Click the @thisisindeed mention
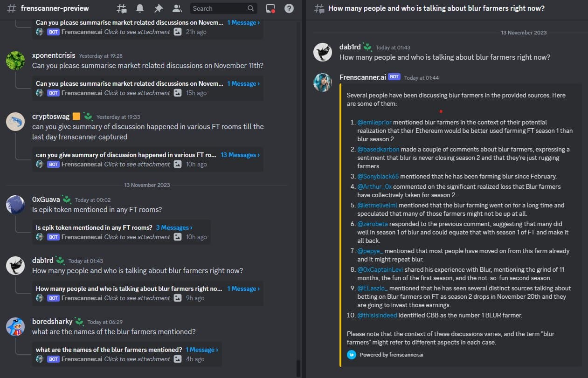This screenshot has height=378, width=588. [377, 315]
